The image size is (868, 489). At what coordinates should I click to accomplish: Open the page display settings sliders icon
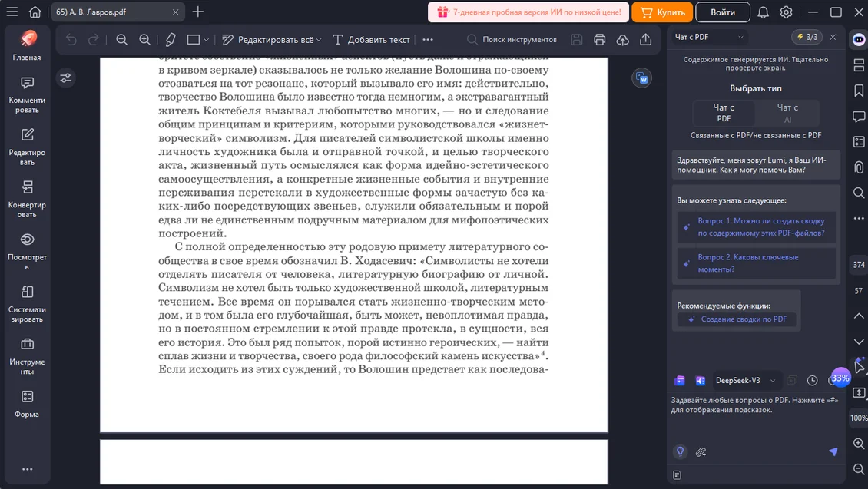pyautogui.click(x=66, y=78)
